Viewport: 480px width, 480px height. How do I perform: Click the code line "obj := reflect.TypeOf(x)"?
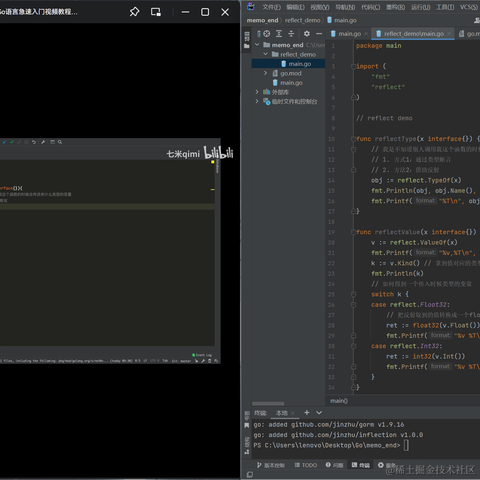point(416,180)
